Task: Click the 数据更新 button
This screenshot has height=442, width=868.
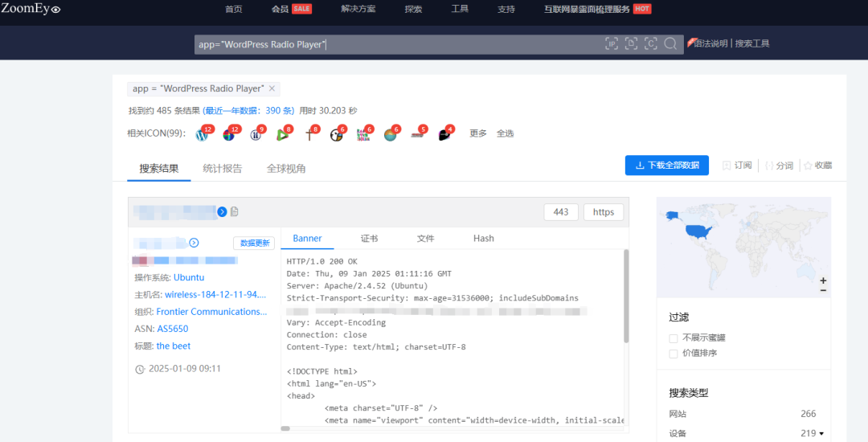Action: 254,243
